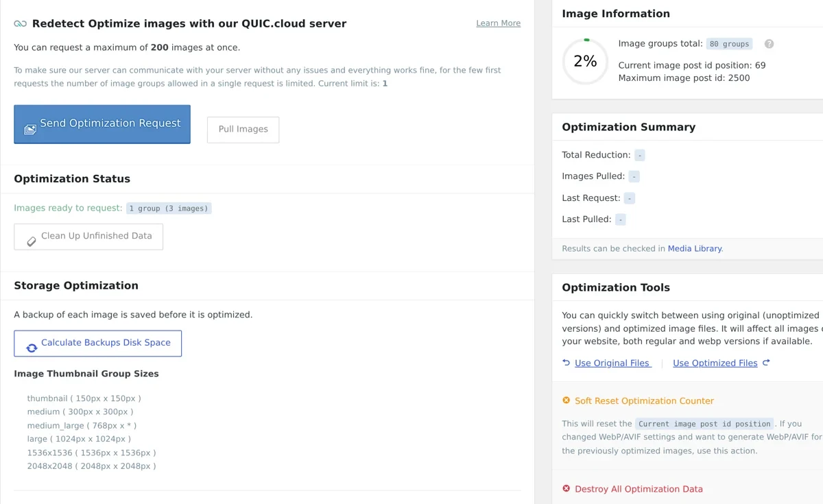The width and height of the screenshot is (823, 504).
Task: Click the red icon beside Destroy All Optimization Data
Action: click(x=566, y=489)
